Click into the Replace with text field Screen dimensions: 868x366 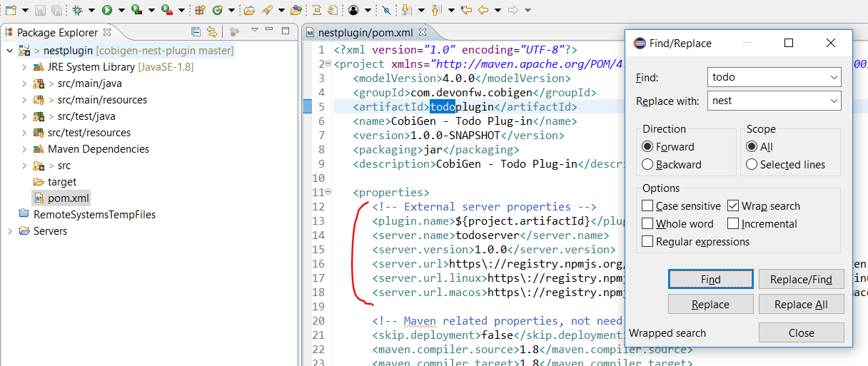[767, 101]
